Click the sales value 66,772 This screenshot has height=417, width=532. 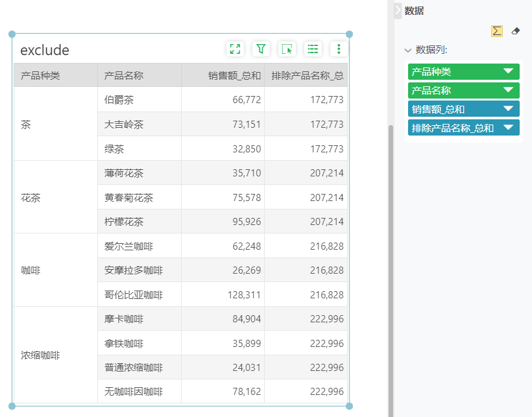247,100
